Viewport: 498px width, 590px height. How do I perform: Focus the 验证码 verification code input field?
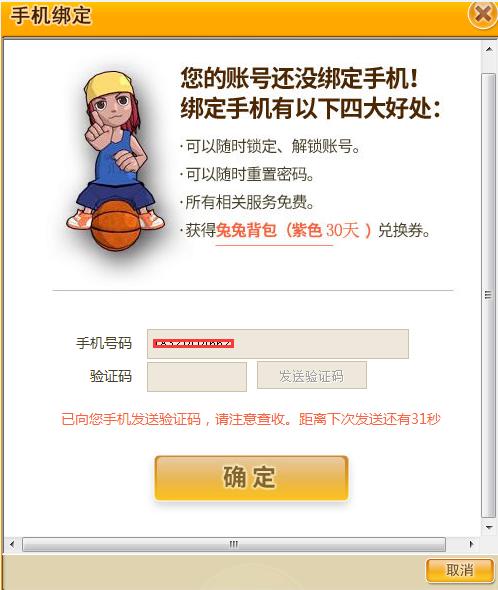tap(197, 377)
